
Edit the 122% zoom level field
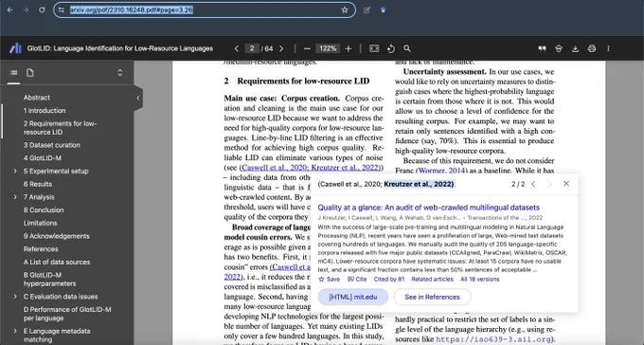pyautogui.click(x=328, y=48)
